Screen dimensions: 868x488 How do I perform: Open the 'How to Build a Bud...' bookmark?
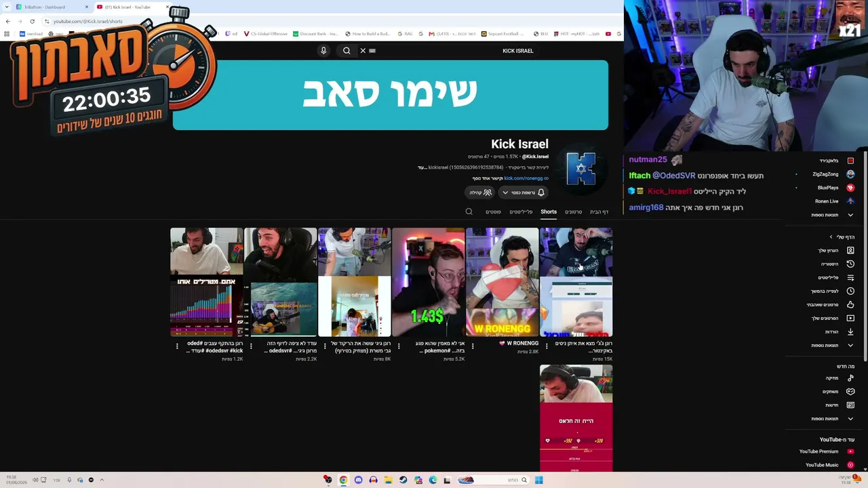tap(368, 34)
